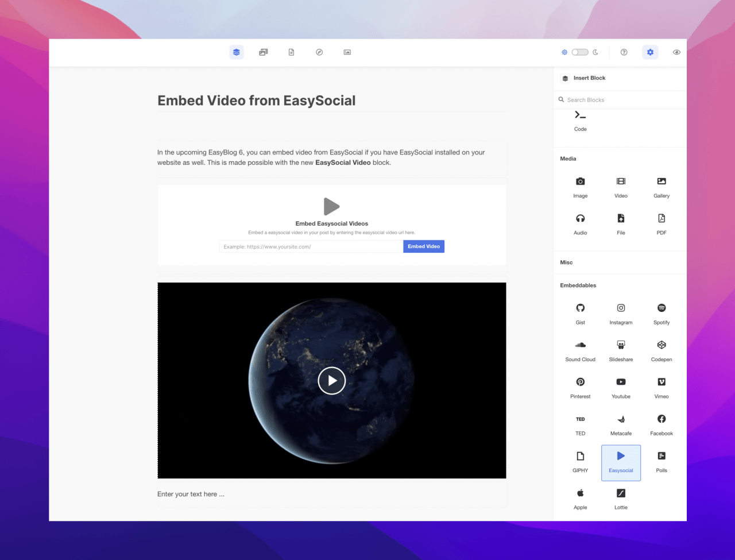Collapse the Media section header
The height and width of the screenshot is (560, 735).
568,159
